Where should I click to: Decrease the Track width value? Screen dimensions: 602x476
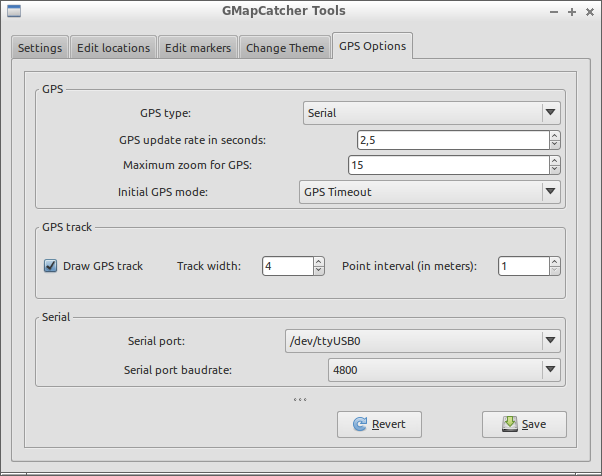tap(319, 271)
